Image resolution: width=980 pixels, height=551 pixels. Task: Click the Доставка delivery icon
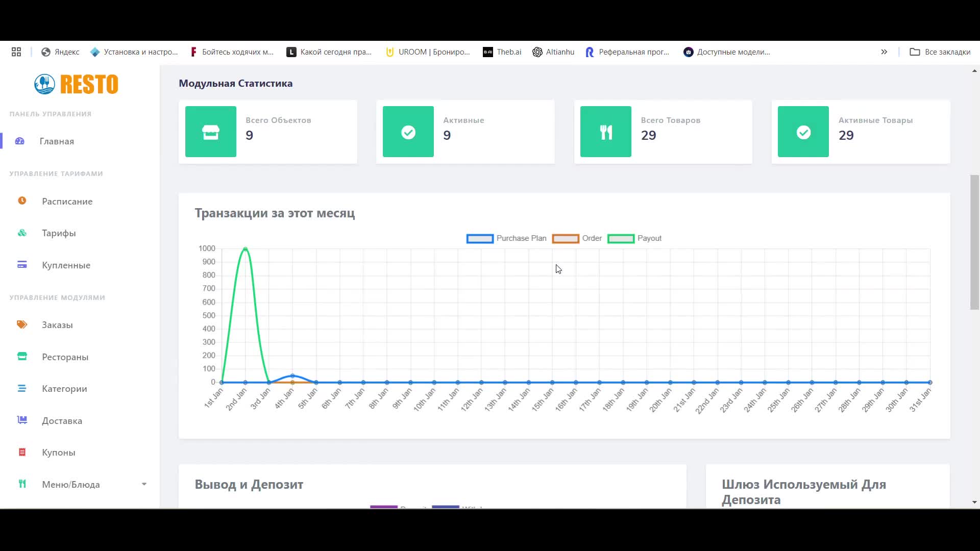pos(22,420)
